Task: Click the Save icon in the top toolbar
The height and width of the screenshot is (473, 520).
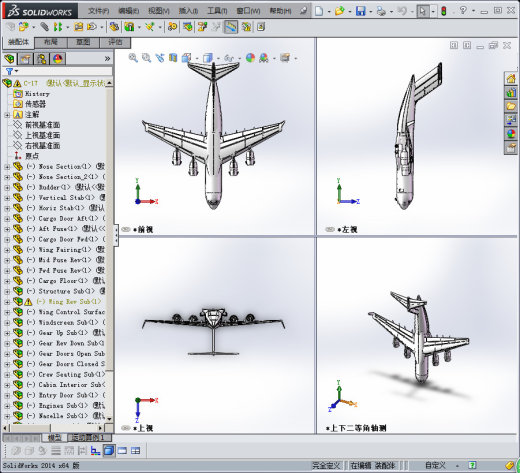Action: tap(361, 11)
